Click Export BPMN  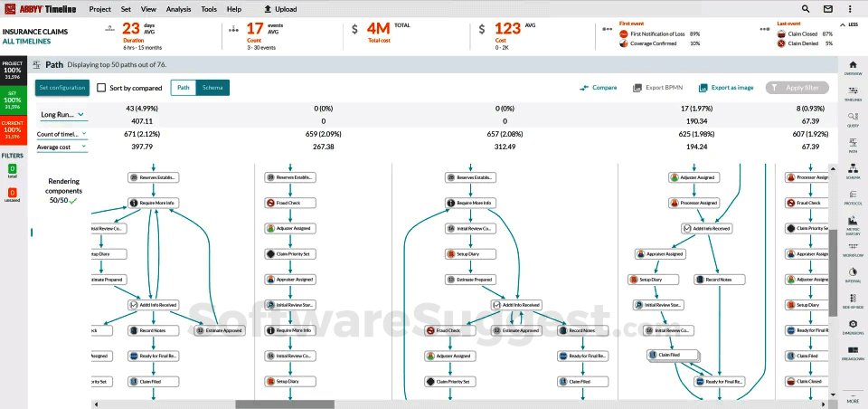point(656,88)
